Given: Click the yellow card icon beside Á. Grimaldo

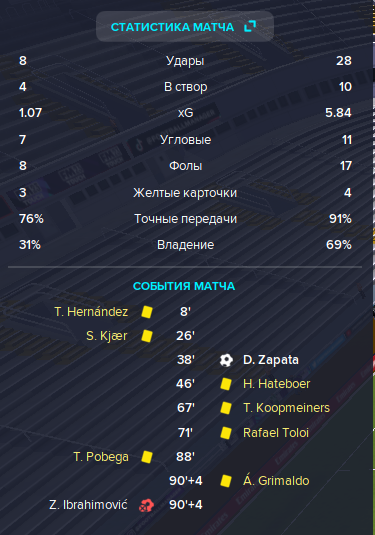Looking at the screenshot, I should tap(226, 481).
